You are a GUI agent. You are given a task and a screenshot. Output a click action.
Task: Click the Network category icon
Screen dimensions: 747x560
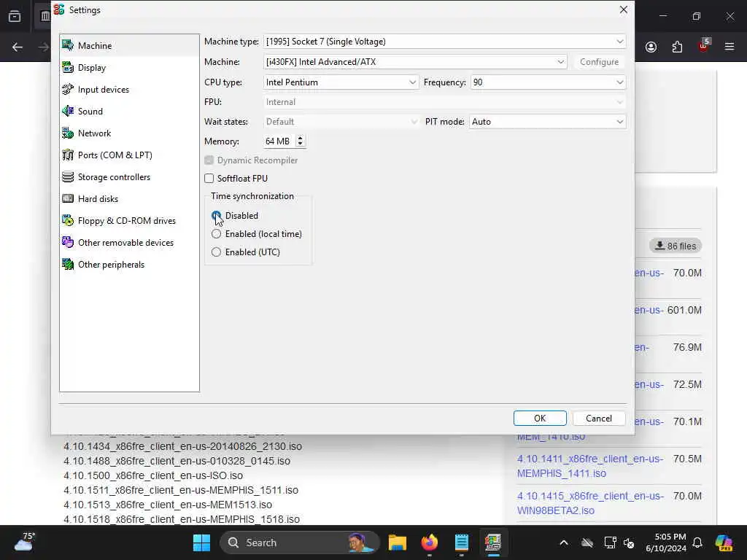pos(68,133)
